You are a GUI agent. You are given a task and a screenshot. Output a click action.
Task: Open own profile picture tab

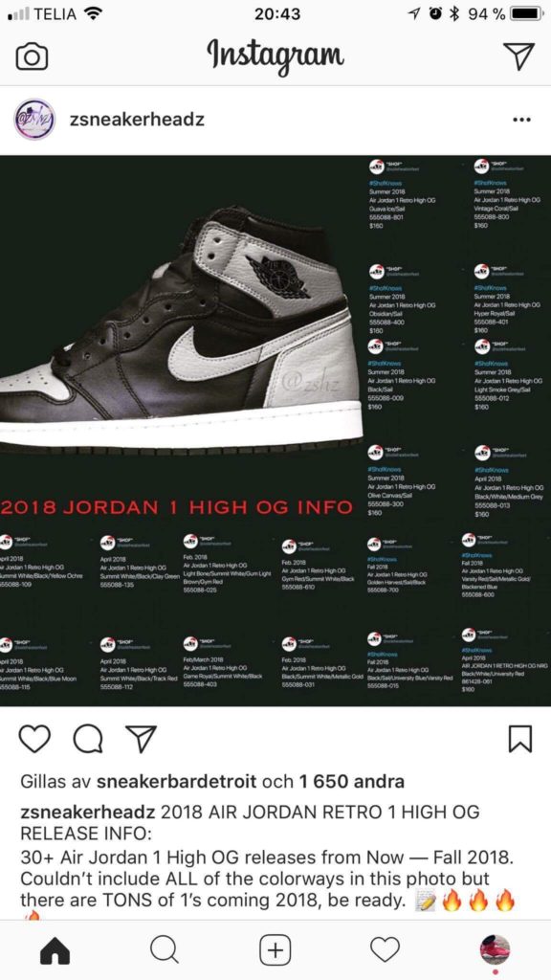[x=495, y=950]
